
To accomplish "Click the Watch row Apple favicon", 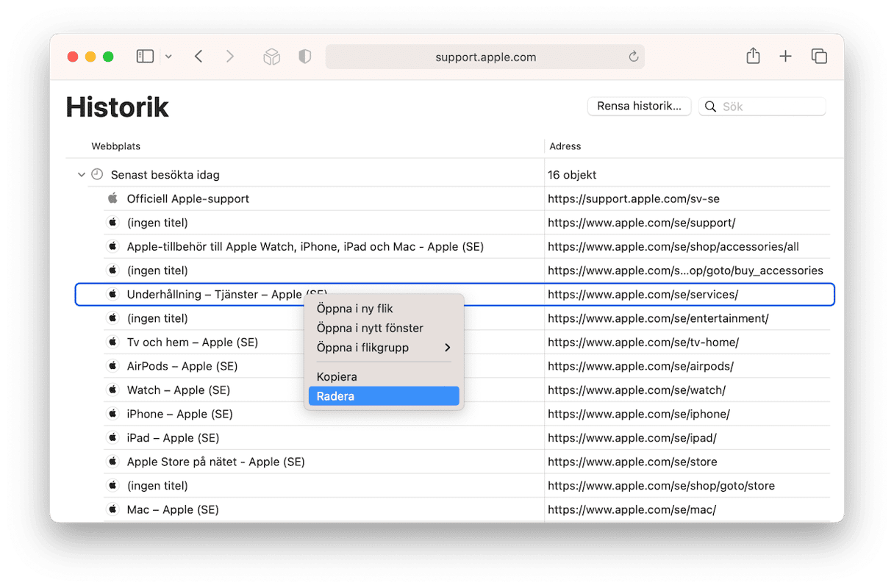I will [112, 390].
